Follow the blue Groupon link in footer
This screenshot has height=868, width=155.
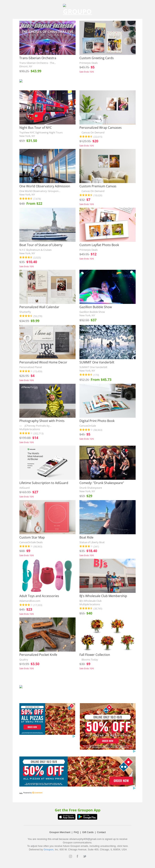[48, 849]
